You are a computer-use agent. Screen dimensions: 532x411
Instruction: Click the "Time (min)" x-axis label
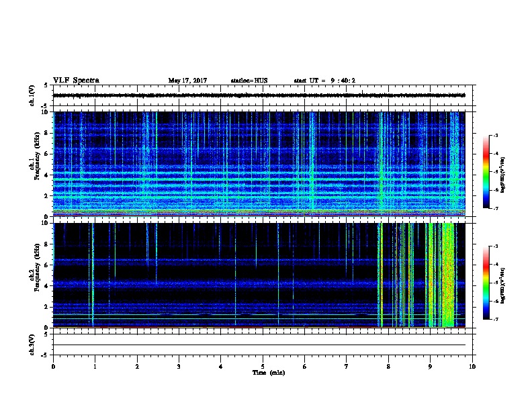point(269,373)
